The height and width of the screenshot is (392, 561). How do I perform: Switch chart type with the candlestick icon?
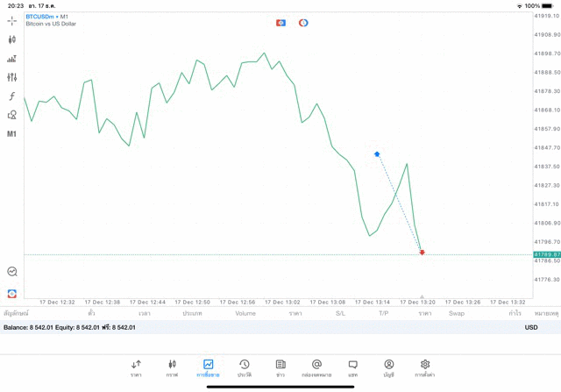[12, 39]
